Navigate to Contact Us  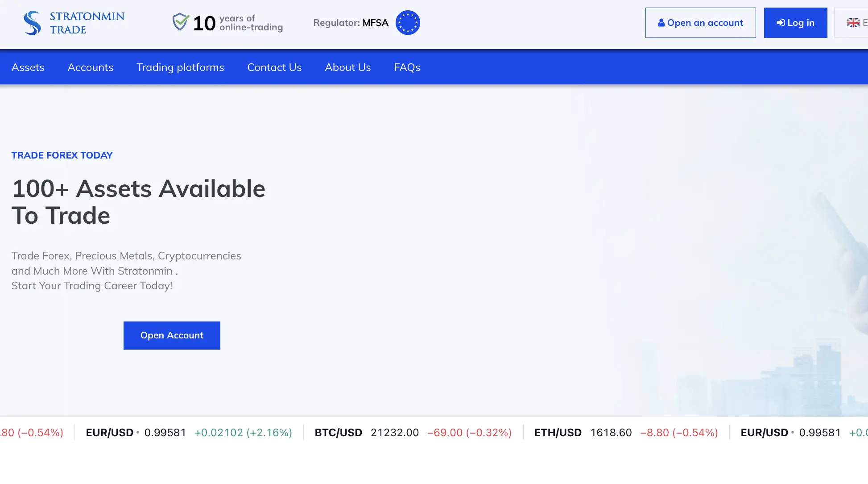click(x=274, y=67)
